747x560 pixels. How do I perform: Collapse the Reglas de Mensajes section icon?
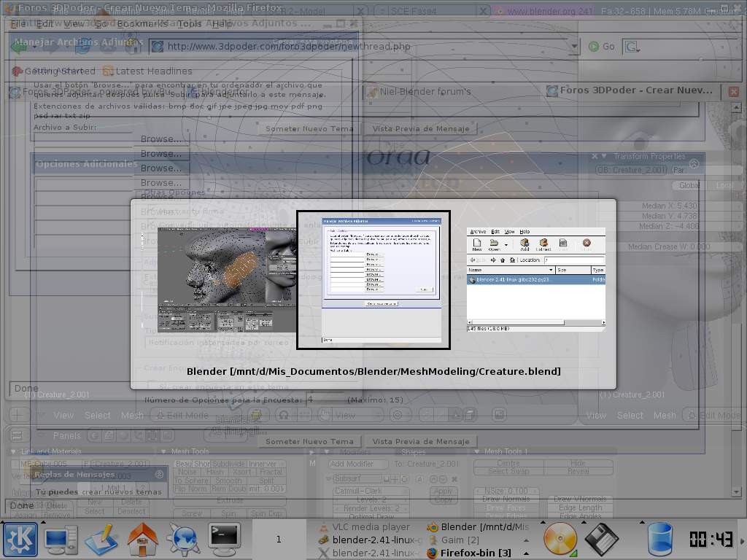(x=159, y=474)
